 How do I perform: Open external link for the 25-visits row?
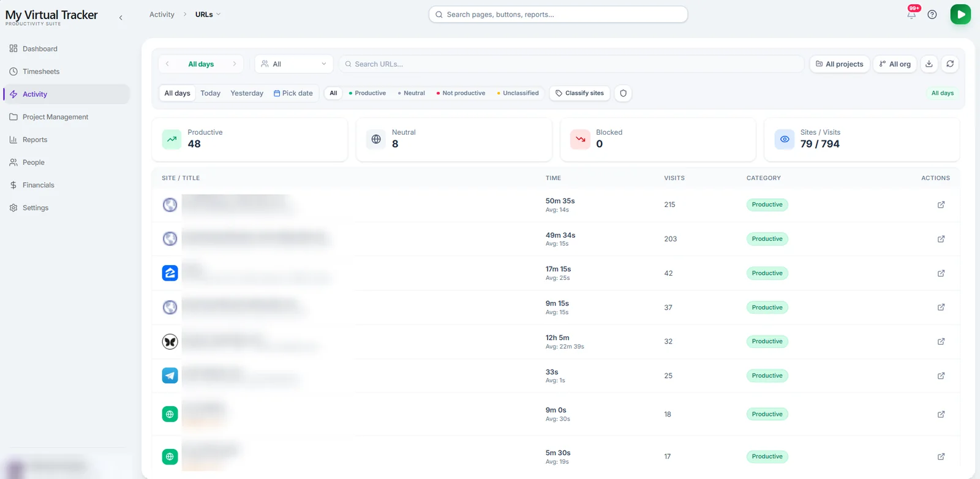(x=941, y=375)
